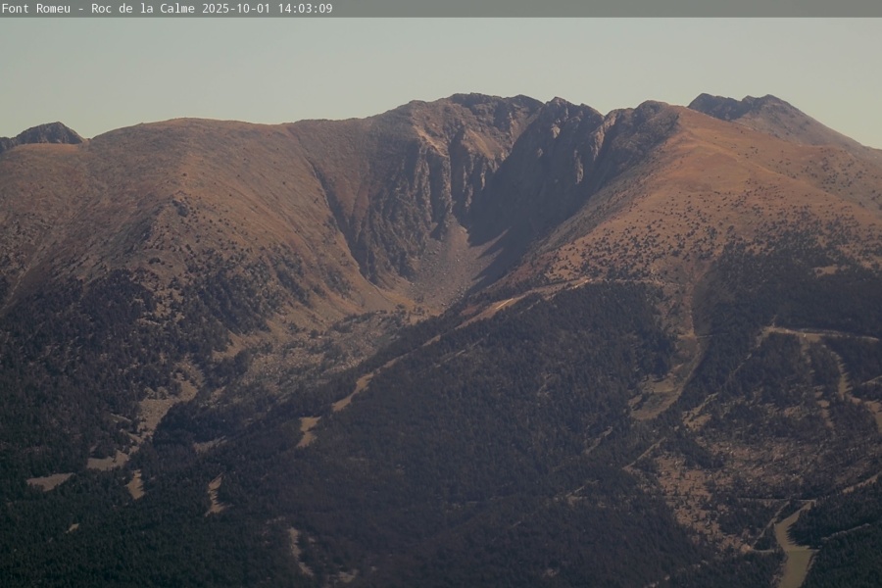
Task: Click the empty gray caption bar area
Action: point(608,8)
